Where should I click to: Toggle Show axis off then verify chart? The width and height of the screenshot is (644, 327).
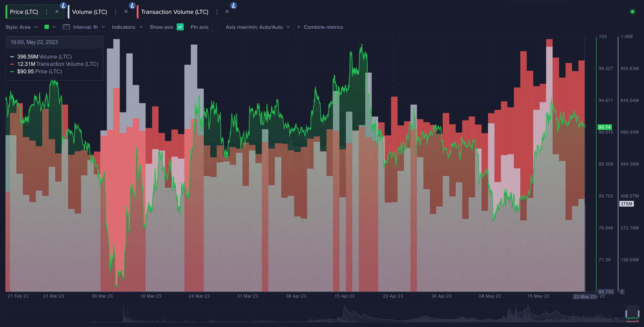[180, 27]
